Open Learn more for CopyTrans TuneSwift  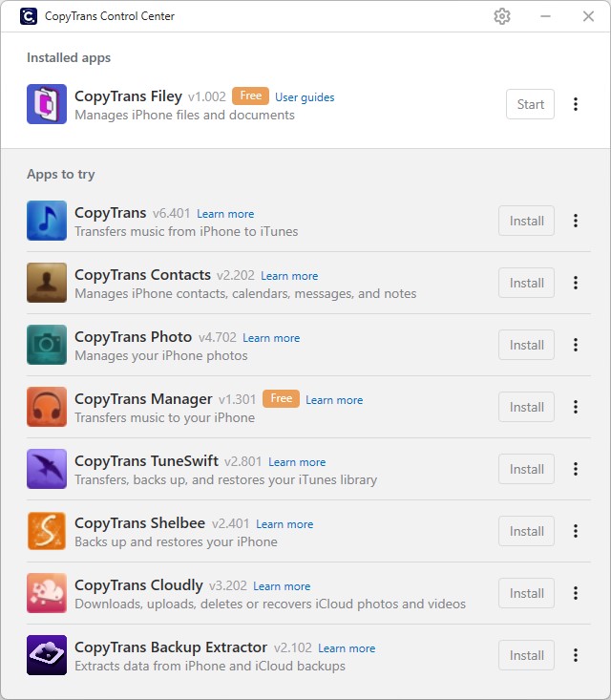pyautogui.click(x=297, y=462)
